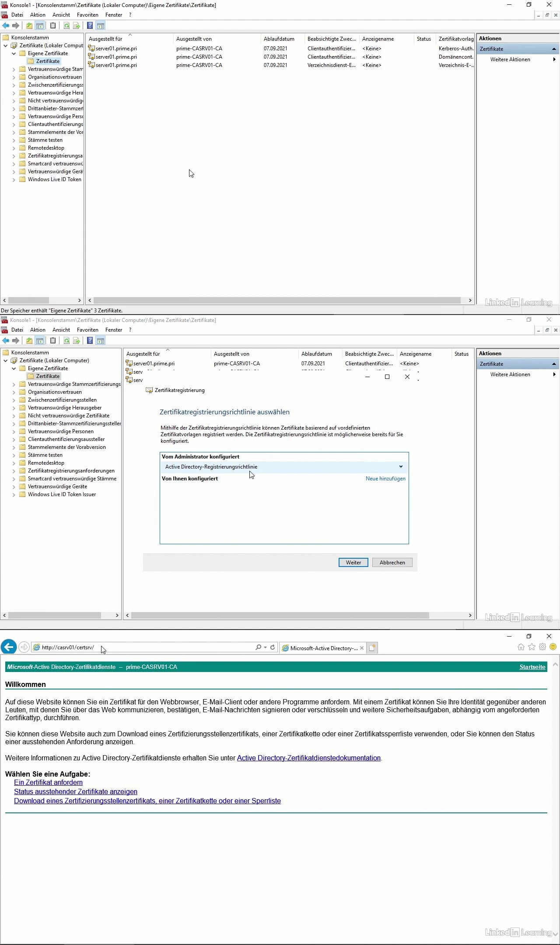Click the URL field showing casrv01/certsrv

(144, 647)
